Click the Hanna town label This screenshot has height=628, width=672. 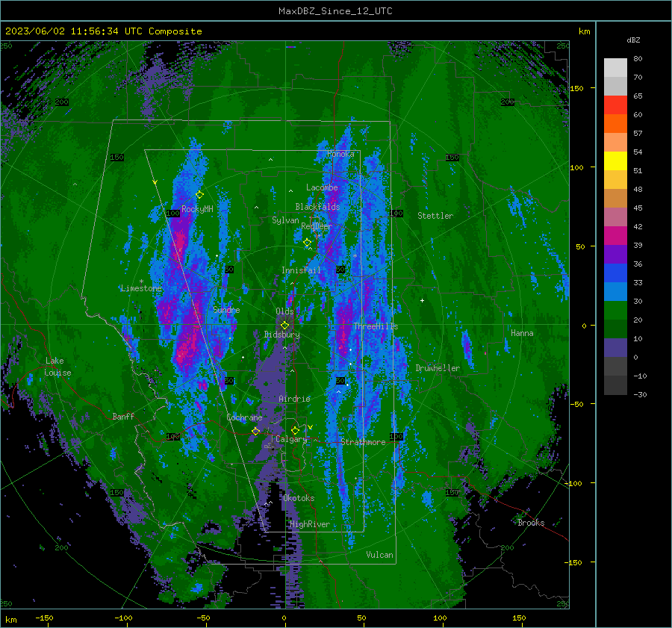522,333
